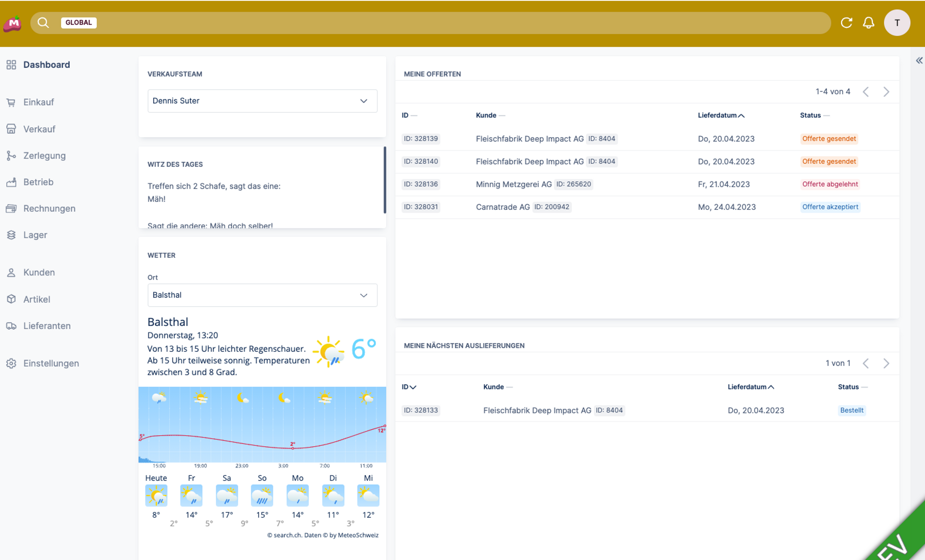Go to previous Auslieferungen page arrow
The image size is (925, 560).
pos(866,363)
